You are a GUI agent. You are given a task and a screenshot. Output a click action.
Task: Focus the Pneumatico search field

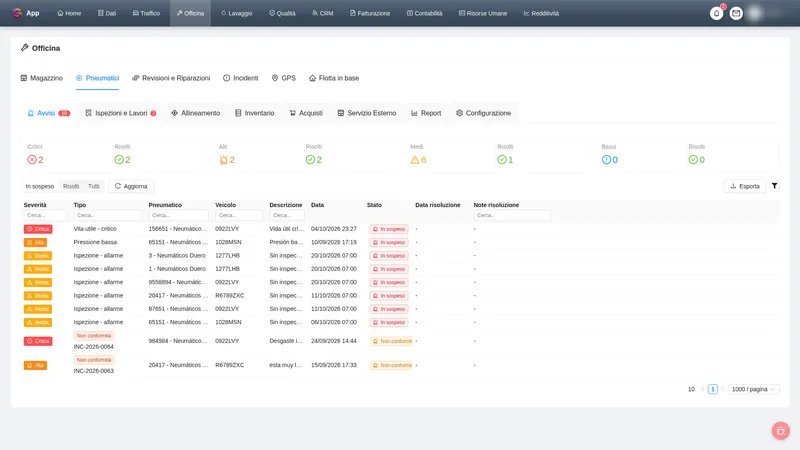[x=179, y=215]
